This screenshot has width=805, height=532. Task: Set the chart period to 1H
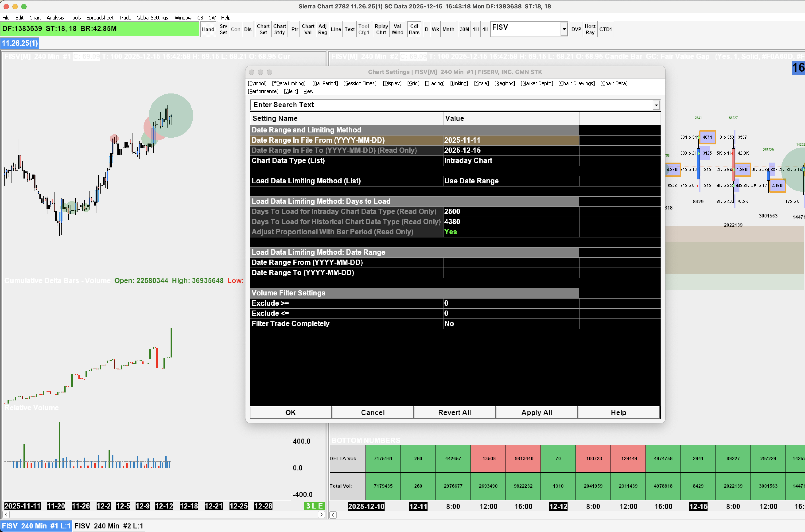tap(476, 29)
